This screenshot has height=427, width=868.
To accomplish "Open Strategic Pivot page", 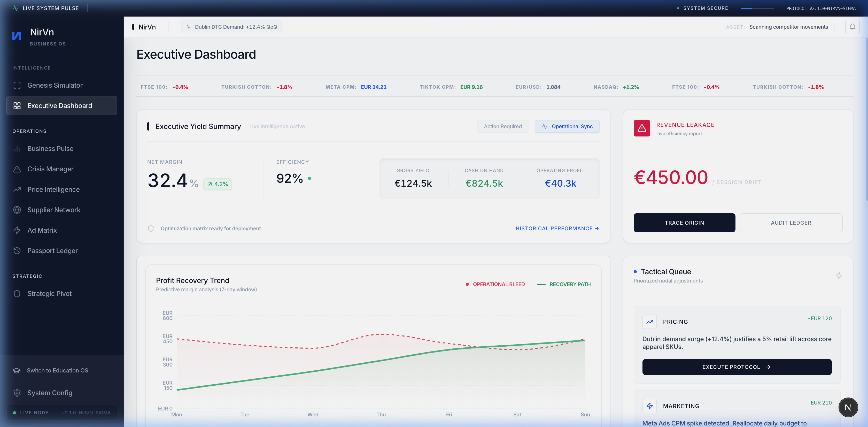I will [62, 294].
